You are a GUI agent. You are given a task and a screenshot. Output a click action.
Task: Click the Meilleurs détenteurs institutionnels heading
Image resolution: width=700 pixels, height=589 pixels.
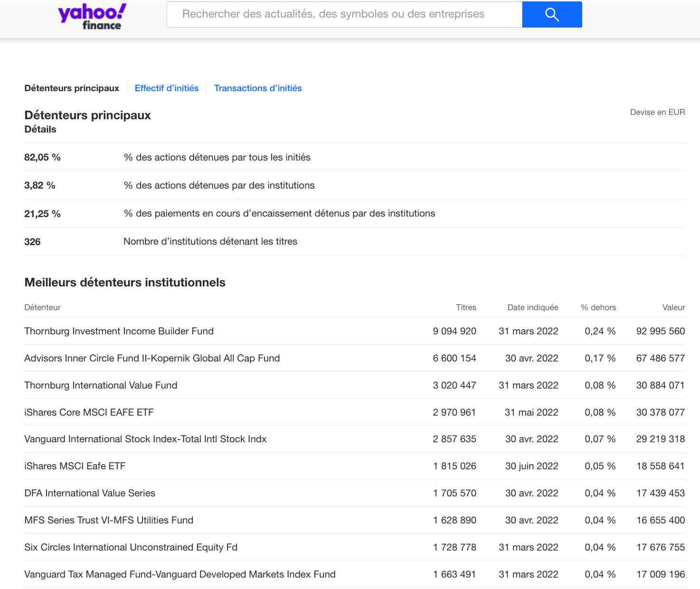[x=125, y=282]
